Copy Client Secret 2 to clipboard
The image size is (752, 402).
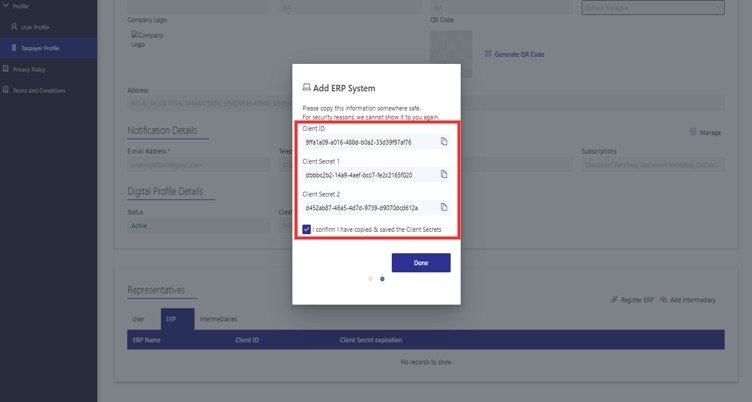[x=444, y=208]
